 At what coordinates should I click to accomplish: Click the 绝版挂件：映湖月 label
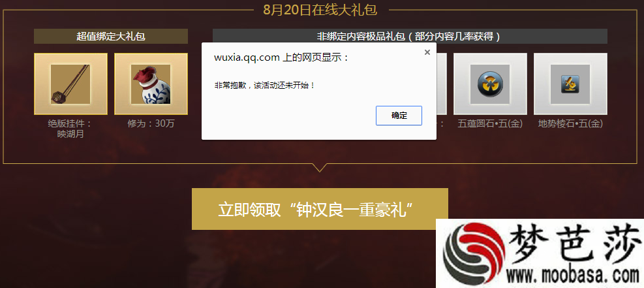pyautogui.click(x=70, y=129)
